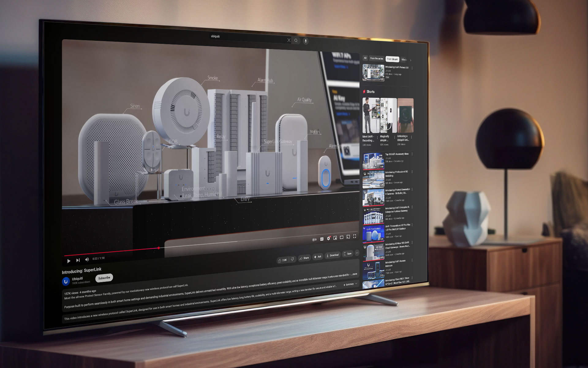Search by voice microphone icon
The image size is (588, 368).
click(x=305, y=41)
